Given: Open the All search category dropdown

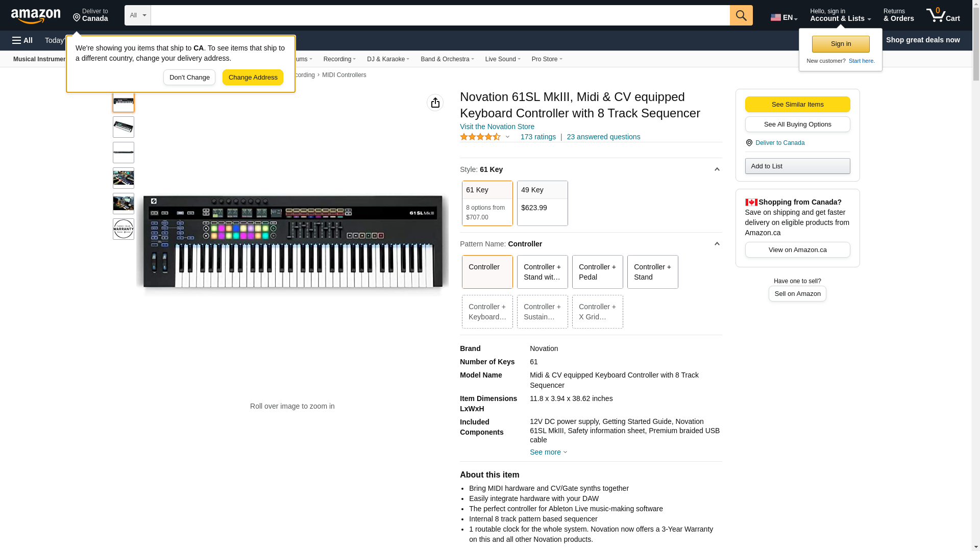Looking at the screenshot, I should 138,15.
